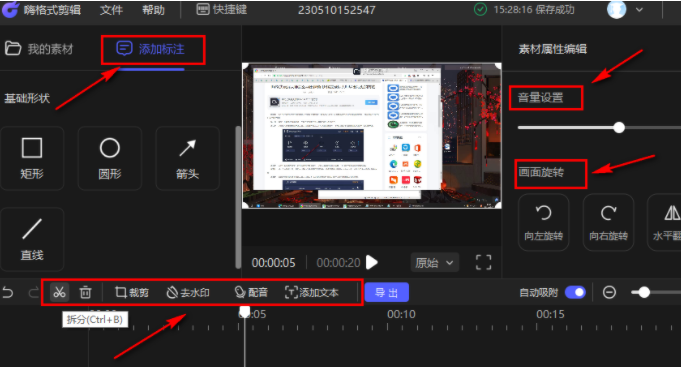Open the user avatar dropdown arrow
Viewport: 681px width, 367px height.
[639, 10]
